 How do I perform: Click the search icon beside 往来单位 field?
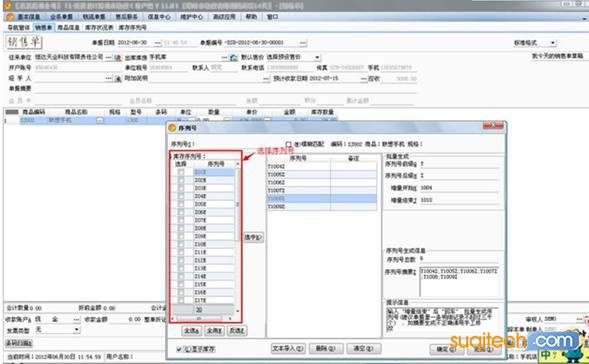point(118,57)
